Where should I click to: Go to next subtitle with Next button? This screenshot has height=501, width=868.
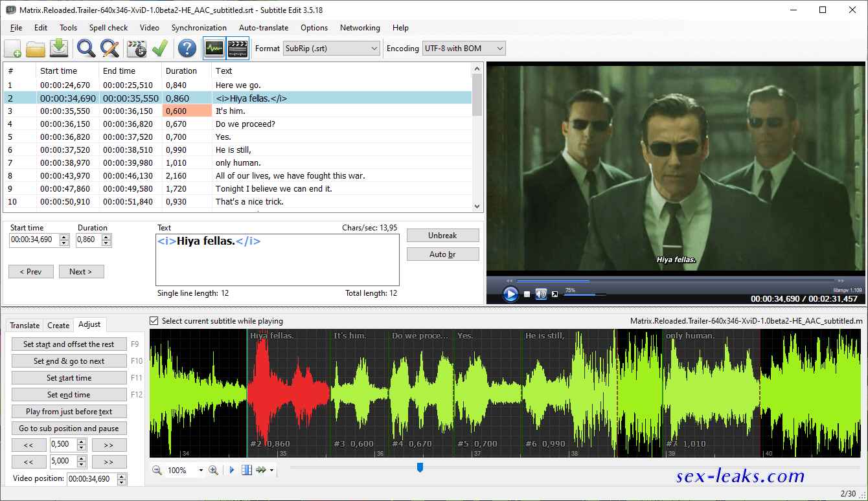(x=81, y=272)
